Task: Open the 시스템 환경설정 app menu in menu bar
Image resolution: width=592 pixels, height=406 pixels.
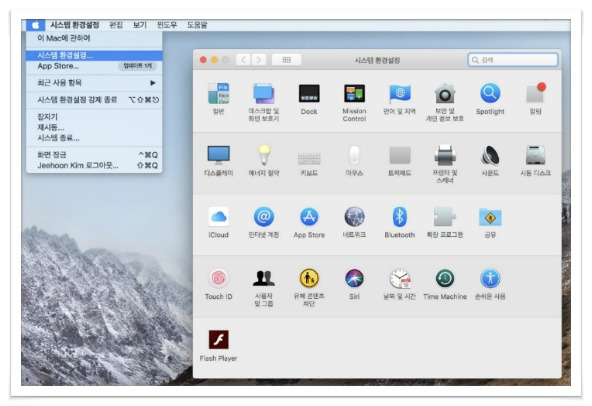Action: [x=74, y=25]
